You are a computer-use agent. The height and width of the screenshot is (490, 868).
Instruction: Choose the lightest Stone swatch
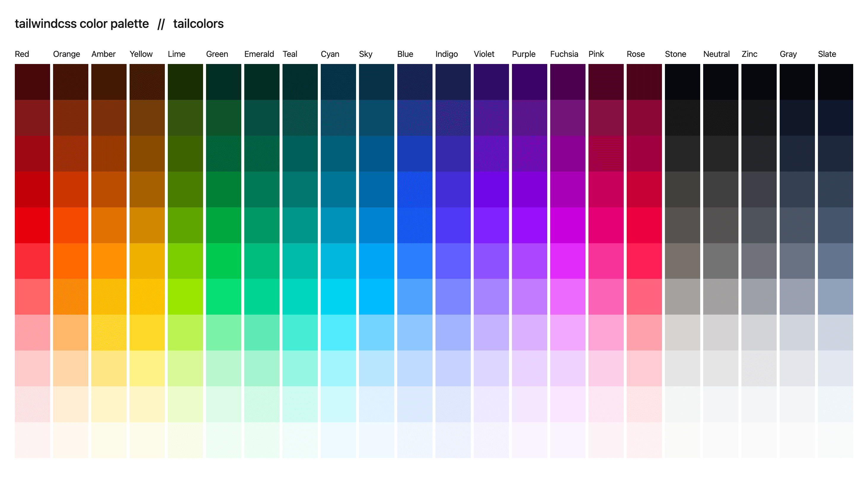click(x=683, y=440)
